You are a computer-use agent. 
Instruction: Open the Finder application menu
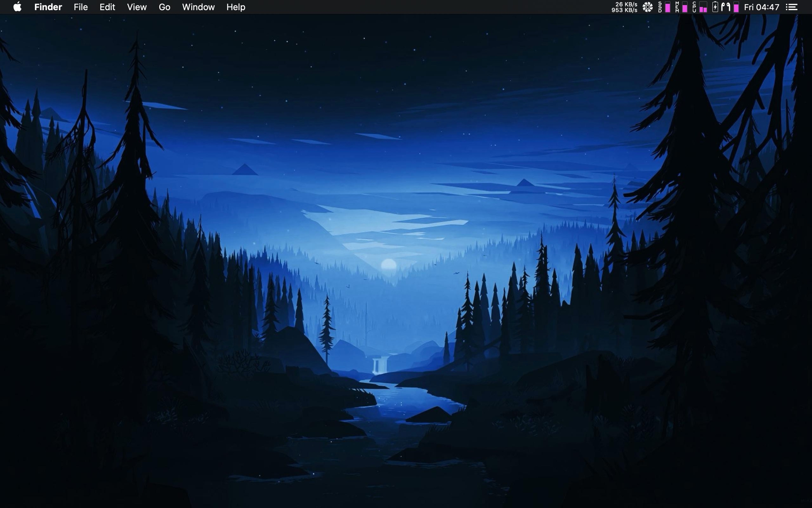(48, 7)
